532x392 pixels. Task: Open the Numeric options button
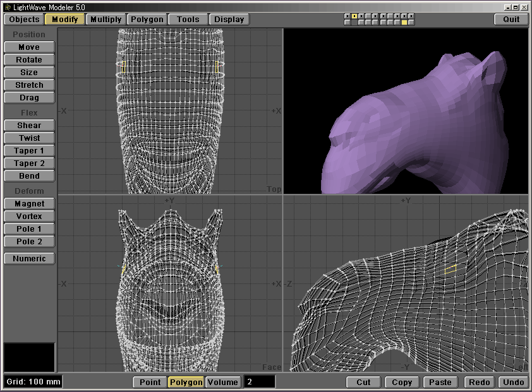(x=29, y=258)
